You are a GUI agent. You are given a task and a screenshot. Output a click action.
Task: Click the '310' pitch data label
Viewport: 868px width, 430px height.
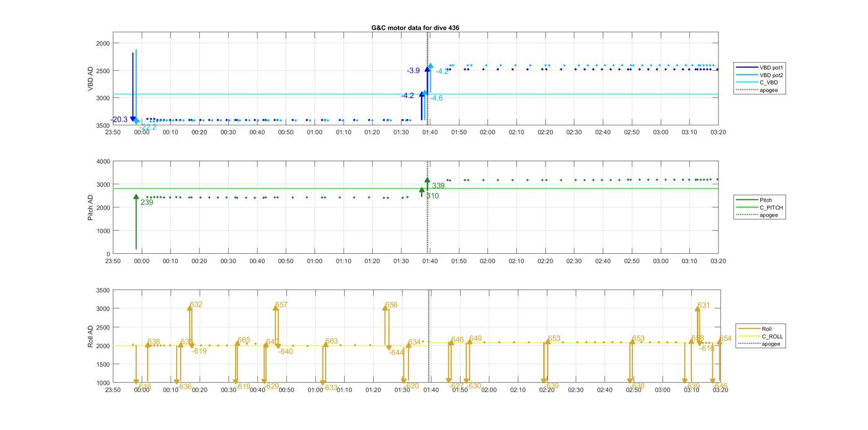433,196
